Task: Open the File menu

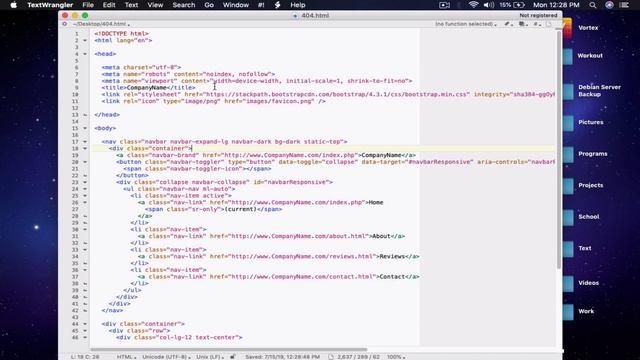Action: (88, 5)
